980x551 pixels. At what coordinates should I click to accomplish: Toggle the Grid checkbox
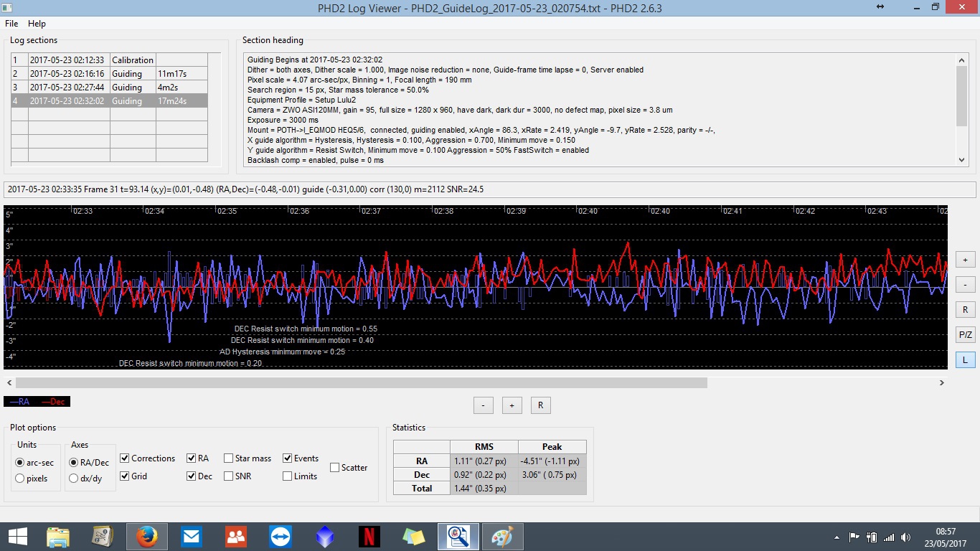point(125,476)
